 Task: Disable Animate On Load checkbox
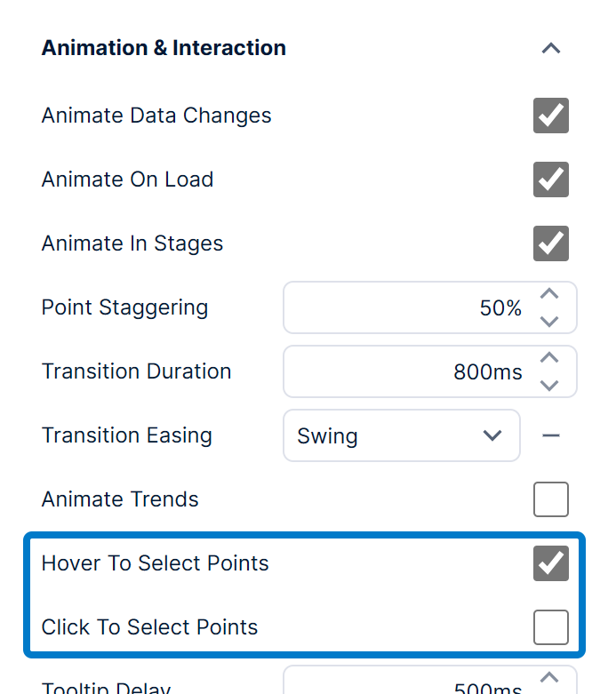(551, 179)
